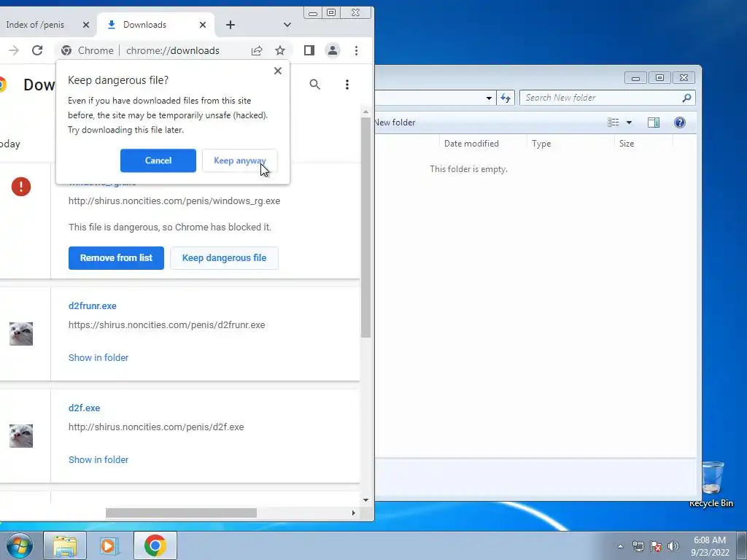Cancel keeping the dangerous file
The image size is (747, 560).
tap(158, 160)
